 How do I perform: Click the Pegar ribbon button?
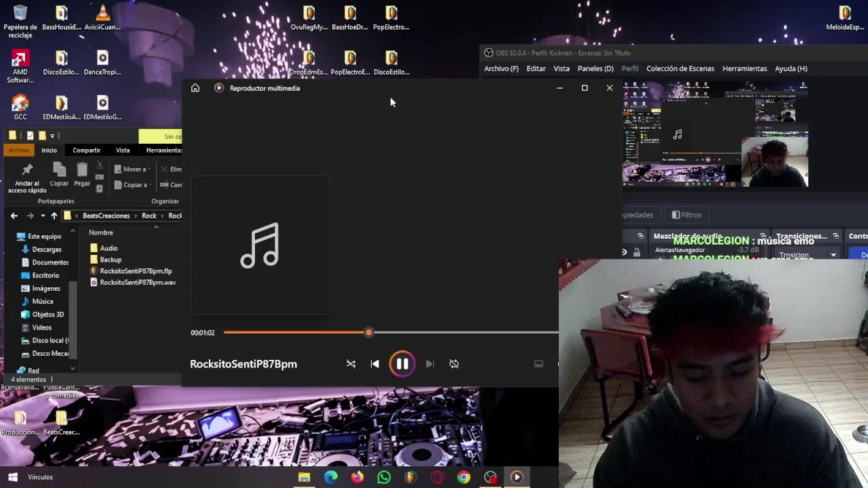pos(82,174)
